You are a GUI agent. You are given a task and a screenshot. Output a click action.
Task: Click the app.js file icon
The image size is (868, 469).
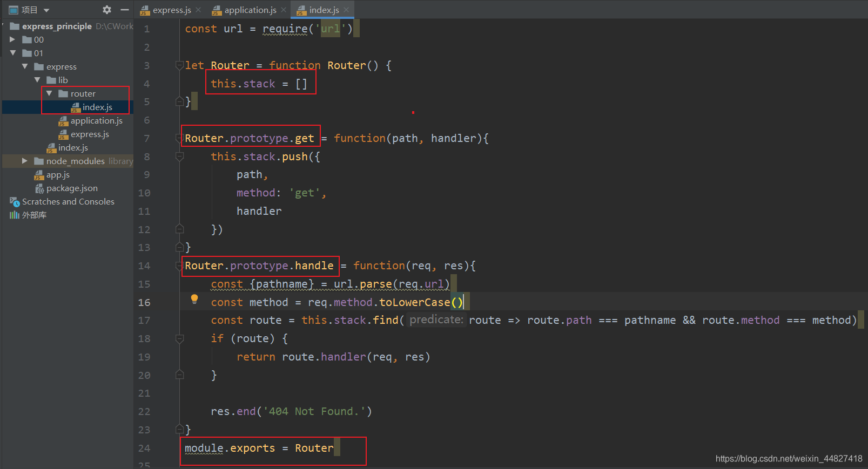tap(39, 175)
